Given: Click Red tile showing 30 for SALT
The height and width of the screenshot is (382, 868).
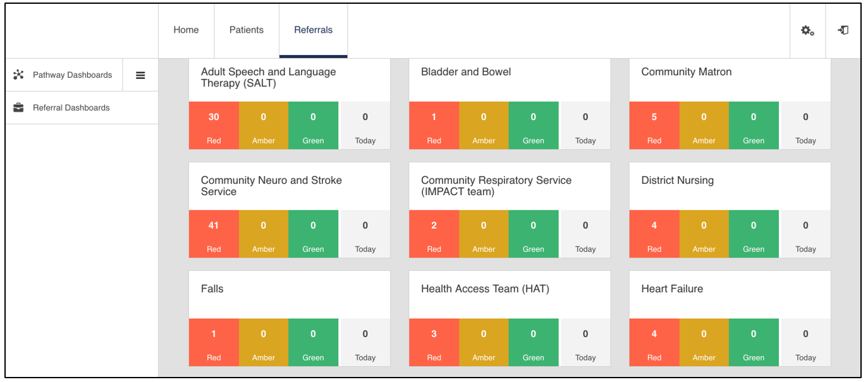Looking at the screenshot, I should point(214,126).
